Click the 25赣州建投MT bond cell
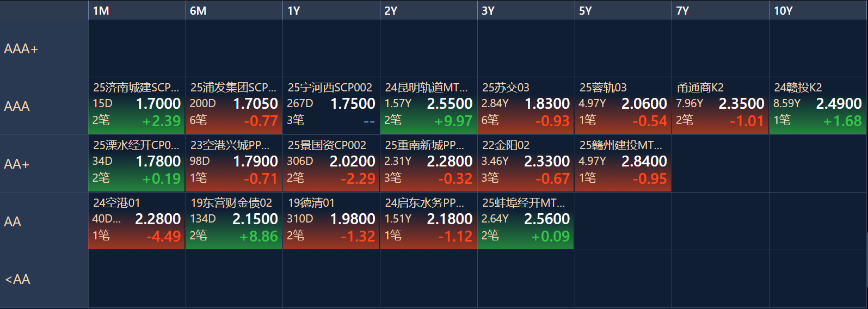 [x=623, y=163]
